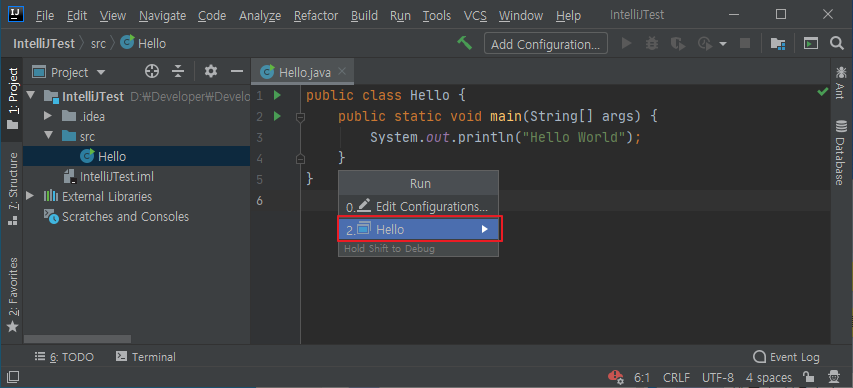This screenshot has width=853, height=388.
Task: Click src in the breadcrumb bar
Action: click(x=98, y=44)
